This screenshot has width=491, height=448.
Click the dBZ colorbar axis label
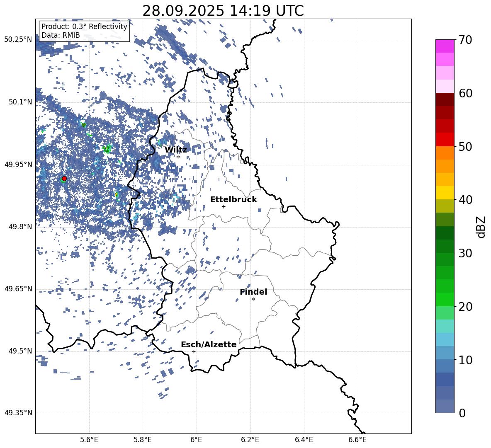tap(481, 227)
